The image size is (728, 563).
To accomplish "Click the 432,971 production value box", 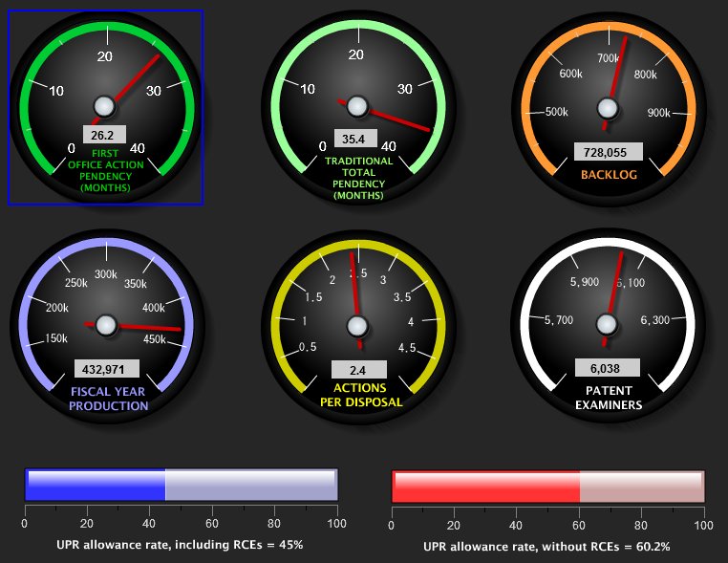I will pos(106,369).
